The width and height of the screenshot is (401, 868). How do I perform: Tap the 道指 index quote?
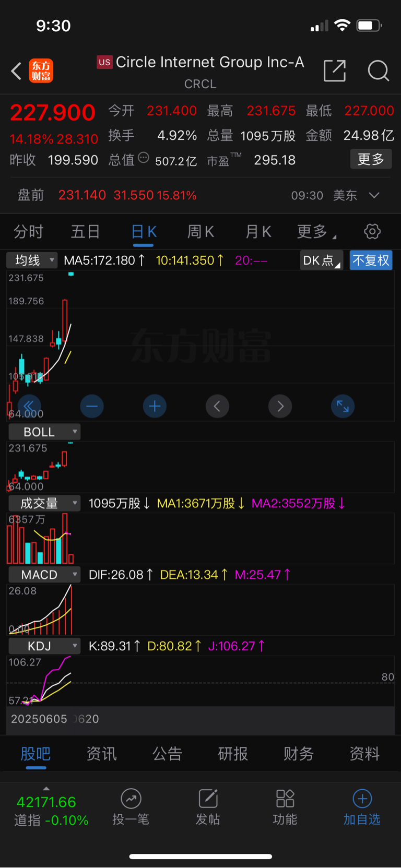click(x=51, y=811)
